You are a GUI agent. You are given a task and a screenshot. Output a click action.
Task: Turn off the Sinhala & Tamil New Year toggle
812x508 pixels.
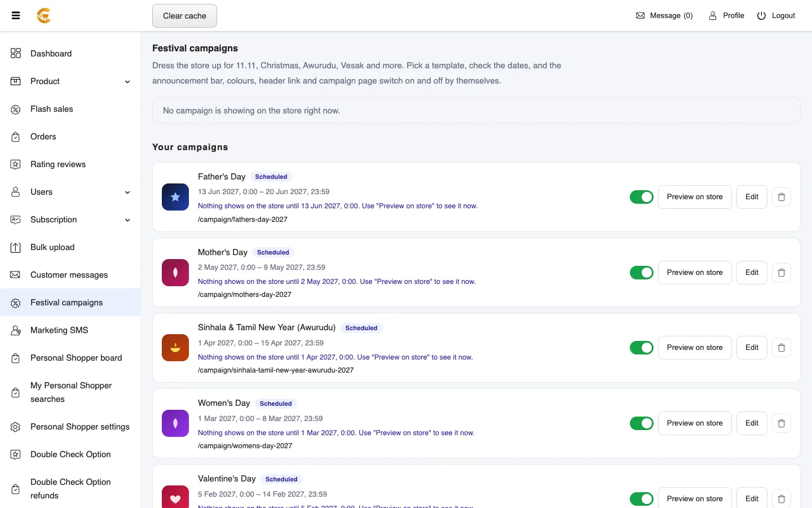point(642,348)
